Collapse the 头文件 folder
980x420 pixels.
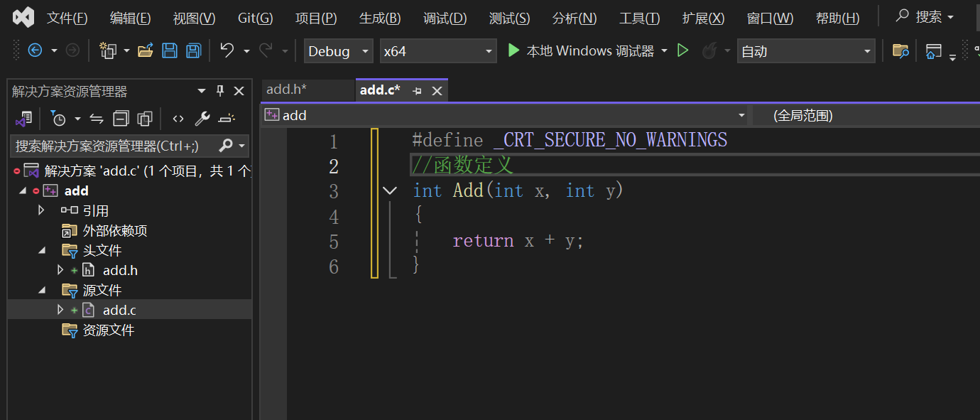coord(42,250)
